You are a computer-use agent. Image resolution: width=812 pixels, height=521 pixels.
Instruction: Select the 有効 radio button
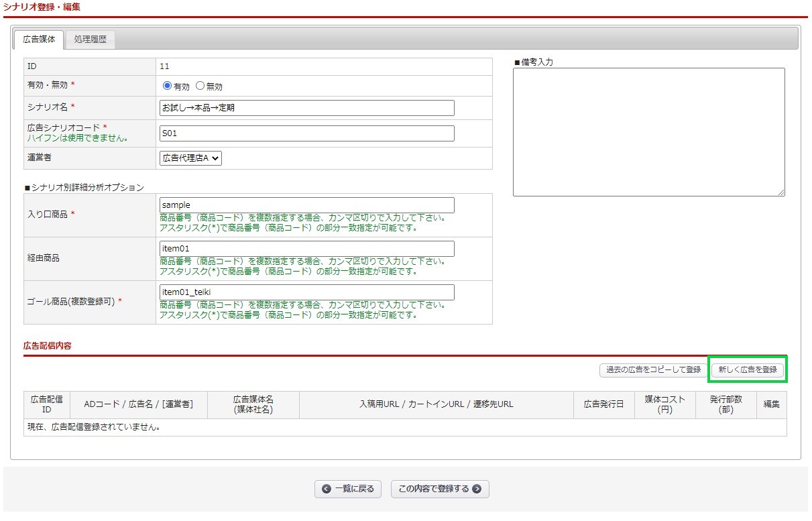168,86
